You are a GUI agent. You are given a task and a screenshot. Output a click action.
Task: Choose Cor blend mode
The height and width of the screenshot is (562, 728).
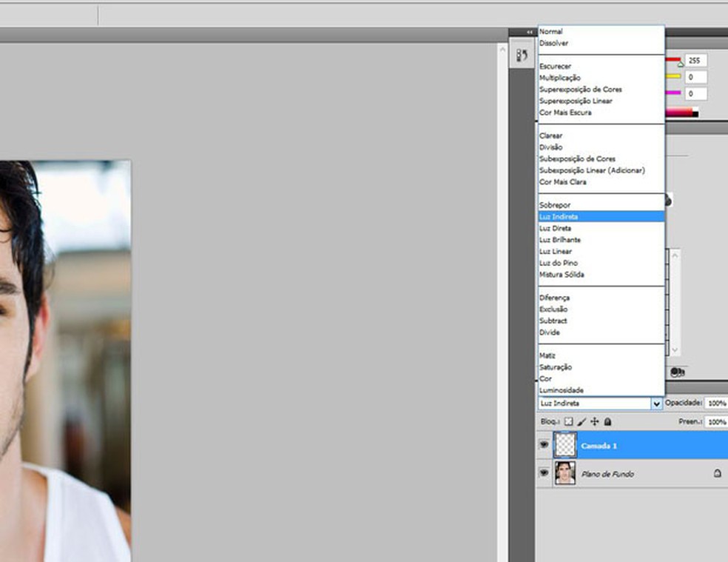(x=601, y=379)
